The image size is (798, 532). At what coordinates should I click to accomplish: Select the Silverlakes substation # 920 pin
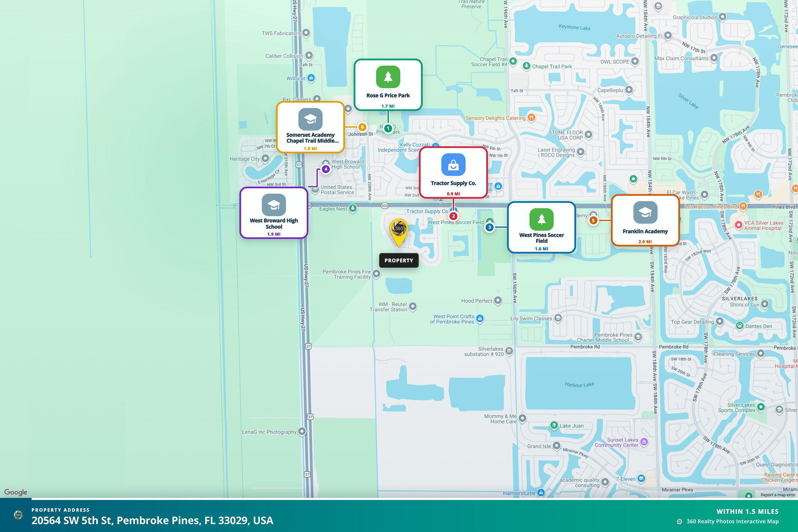pyautogui.click(x=509, y=352)
